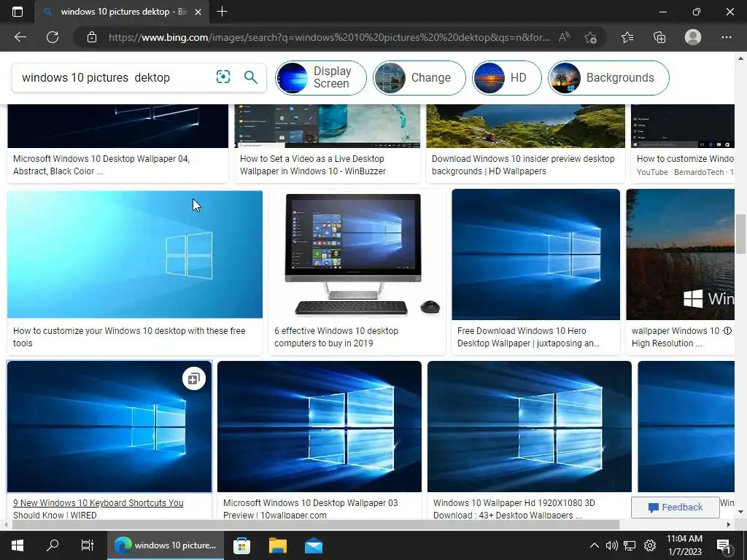This screenshot has height=560, width=747.
Task: Open taskbar Search magnifier
Action: pyautogui.click(x=53, y=545)
